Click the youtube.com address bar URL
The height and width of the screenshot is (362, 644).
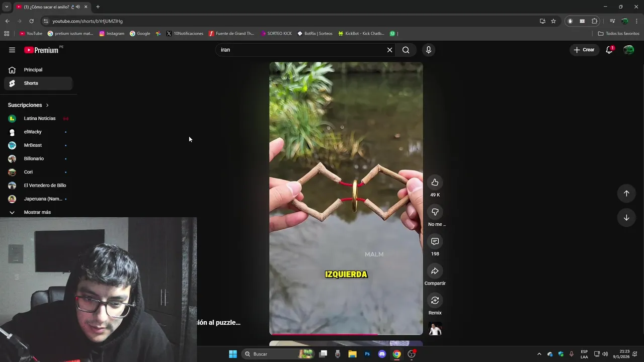click(x=88, y=21)
